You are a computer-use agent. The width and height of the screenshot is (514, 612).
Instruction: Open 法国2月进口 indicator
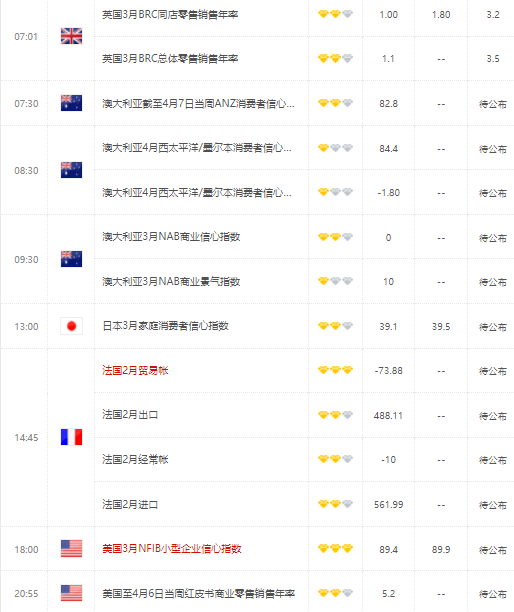pos(130,504)
